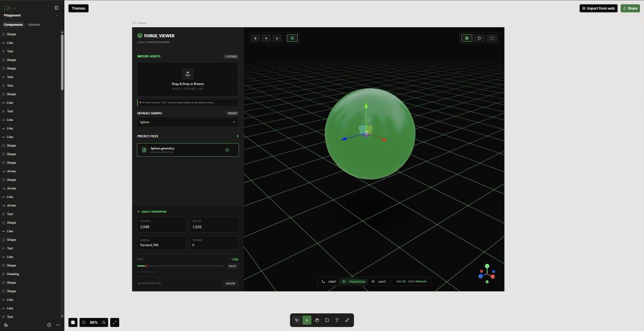The image size is (644, 331).
Task: Open the Sphere default shapes dropdown
Action: (x=187, y=122)
